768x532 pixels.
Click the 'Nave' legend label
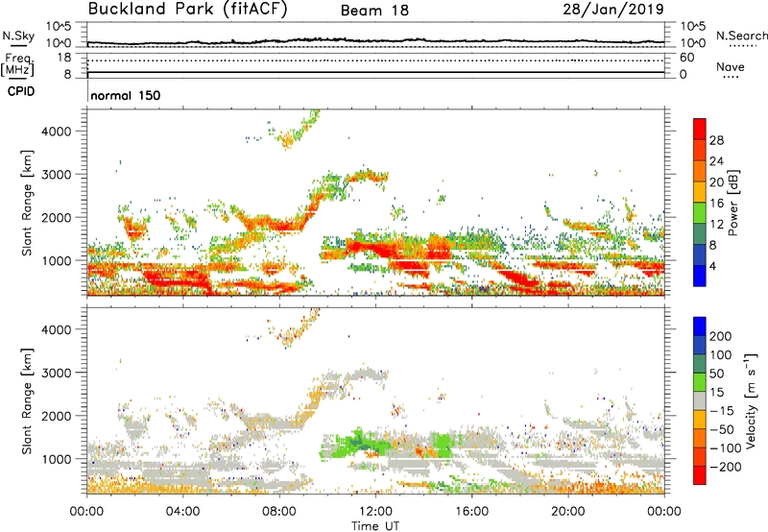tap(731, 67)
